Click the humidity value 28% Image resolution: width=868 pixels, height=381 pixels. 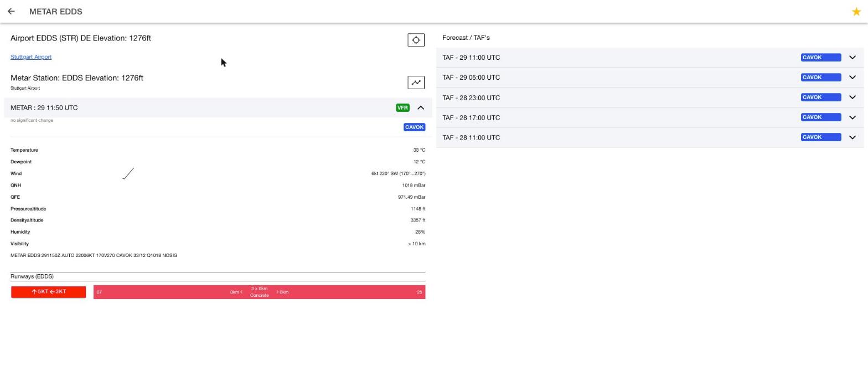click(420, 232)
